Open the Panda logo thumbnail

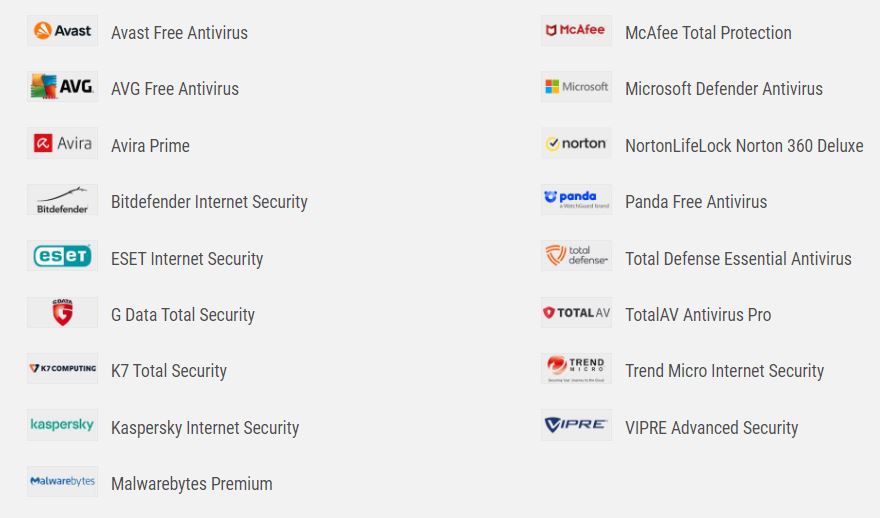576,200
